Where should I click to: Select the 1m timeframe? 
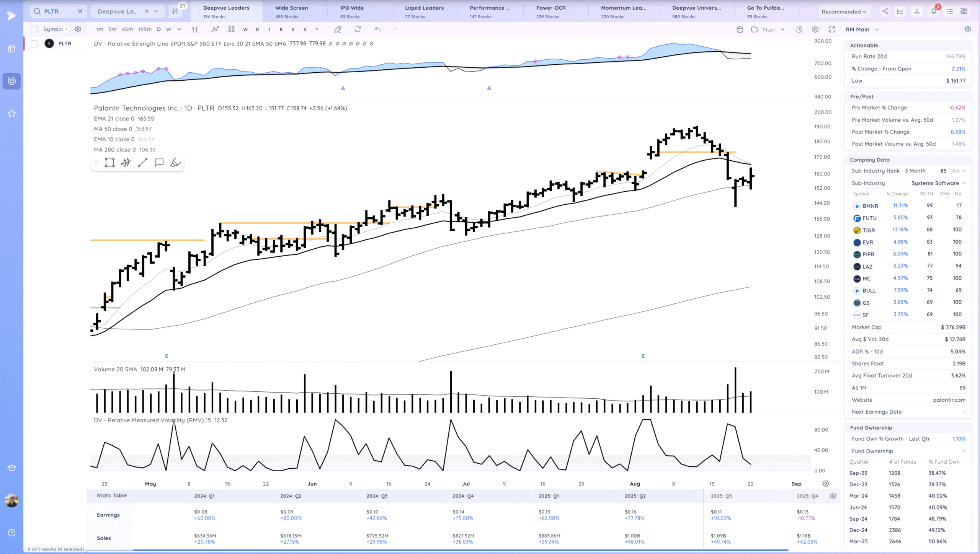(100, 29)
